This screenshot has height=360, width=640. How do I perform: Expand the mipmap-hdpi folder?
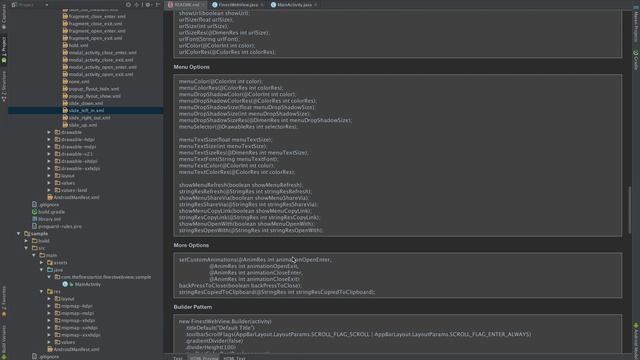pyautogui.click(x=49, y=306)
